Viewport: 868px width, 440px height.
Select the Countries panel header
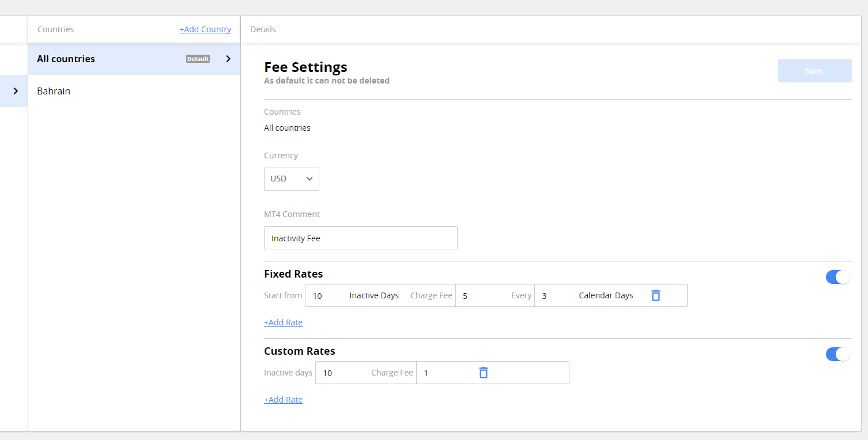[x=55, y=29]
